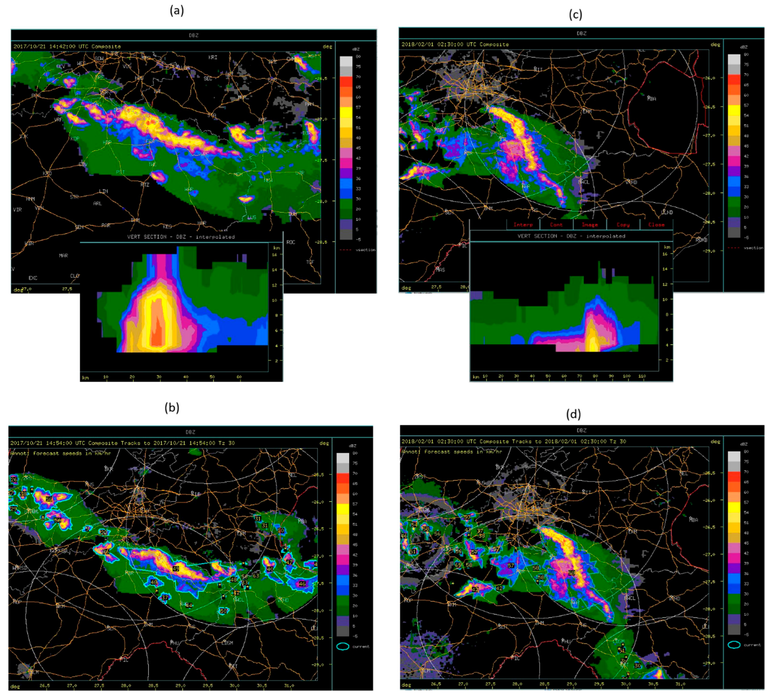
Task: Click the red 70 dBZ swatch in panel (a) legend
Action: pyautogui.click(x=346, y=82)
